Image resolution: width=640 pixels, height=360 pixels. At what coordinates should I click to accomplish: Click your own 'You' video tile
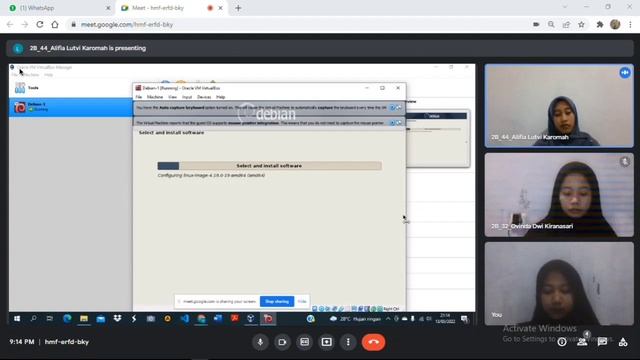click(x=559, y=284)
